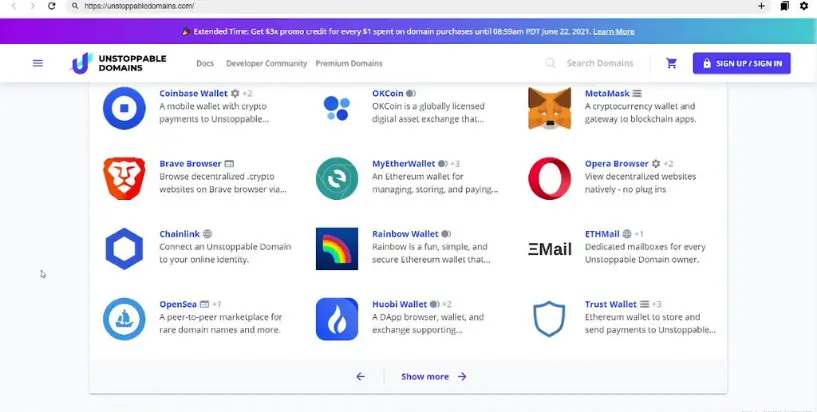Open Premium Domains menu item
Viewport: 817px width, 412px height.
[349, 63]
